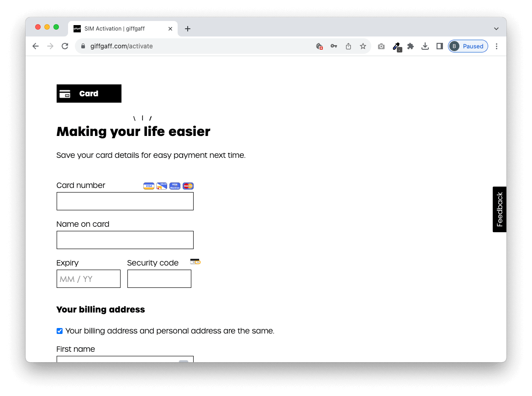Close the SIM Activation tab

tap(170, 29)
